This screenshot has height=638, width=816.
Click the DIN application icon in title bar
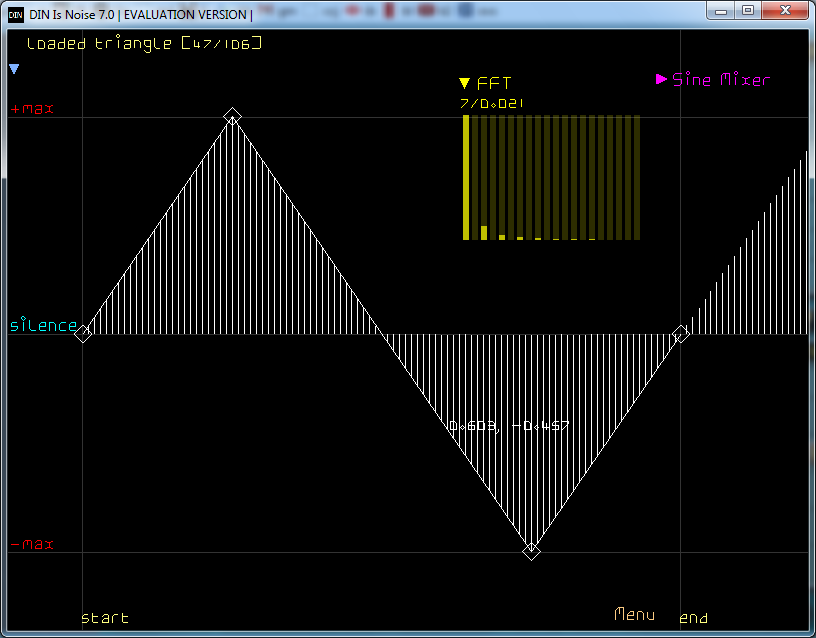point(16,12)
